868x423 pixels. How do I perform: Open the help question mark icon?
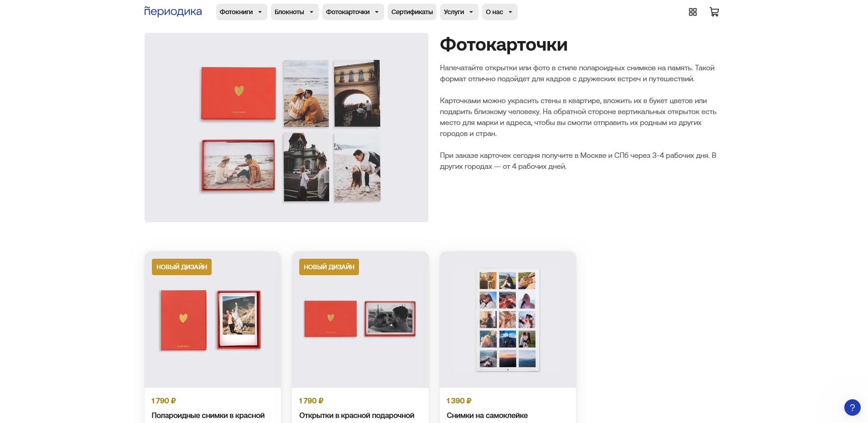852,406
